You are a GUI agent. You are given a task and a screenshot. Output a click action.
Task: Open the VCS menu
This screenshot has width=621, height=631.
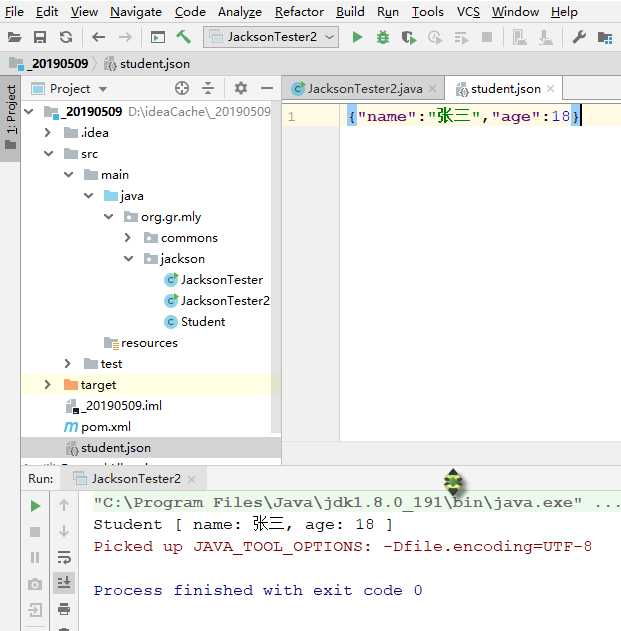(468, 12)
